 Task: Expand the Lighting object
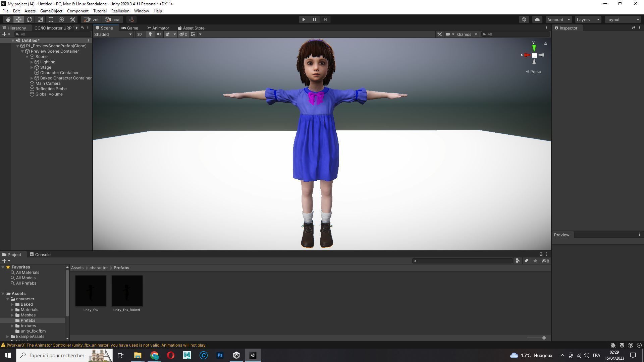pyautogui.click(x=32, y=62)
